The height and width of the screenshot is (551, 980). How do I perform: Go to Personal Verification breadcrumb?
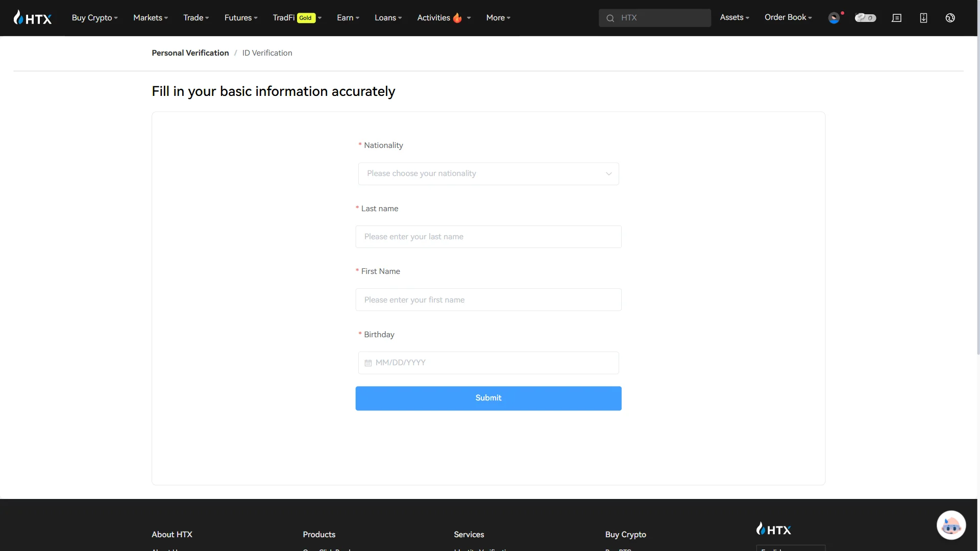click(x=190, y=53)
